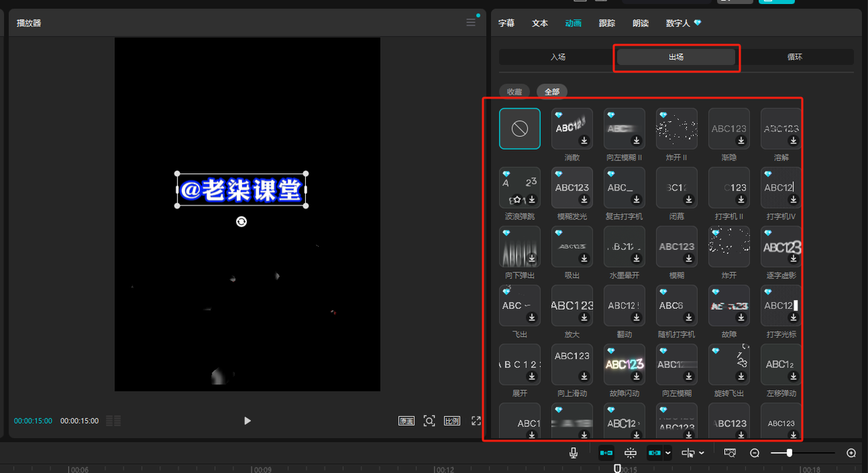Show the 收藏 favorites filter
The height and width of the screenshot is (473, 868).
click(x=515, y=91)
